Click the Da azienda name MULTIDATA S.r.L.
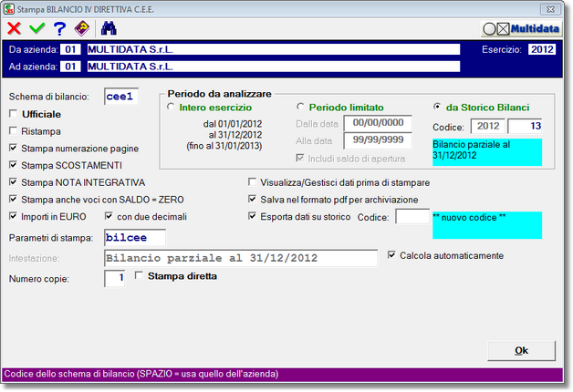 tap(274, 49)
